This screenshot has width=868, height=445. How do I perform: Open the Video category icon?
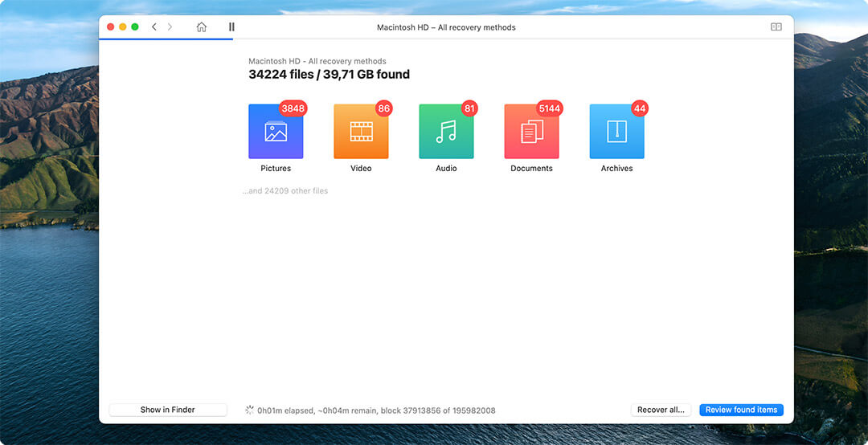[361, 132]
